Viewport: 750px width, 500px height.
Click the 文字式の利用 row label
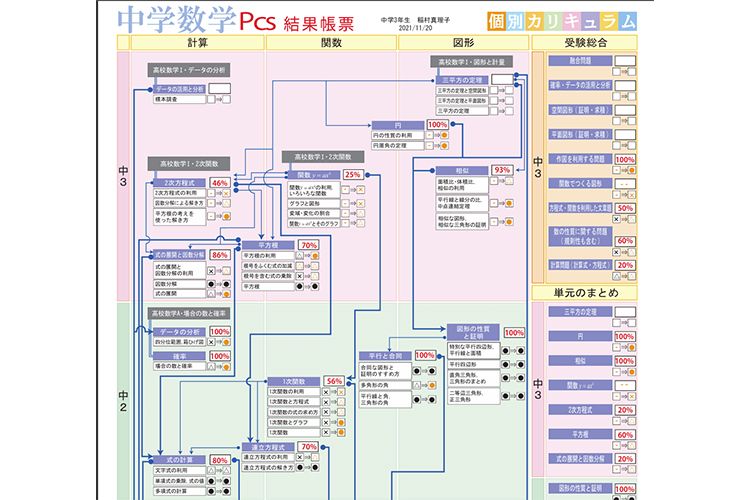point(179,470)
